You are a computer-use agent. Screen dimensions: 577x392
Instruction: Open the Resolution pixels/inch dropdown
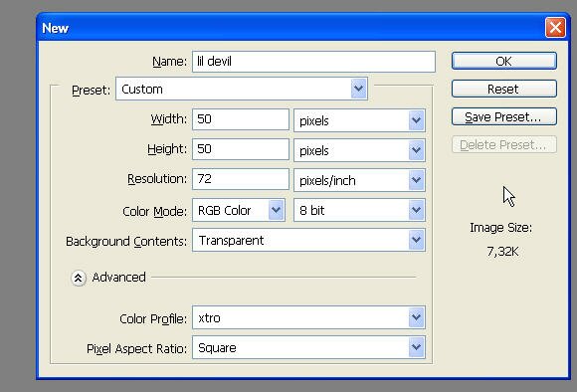pos(359,180)
